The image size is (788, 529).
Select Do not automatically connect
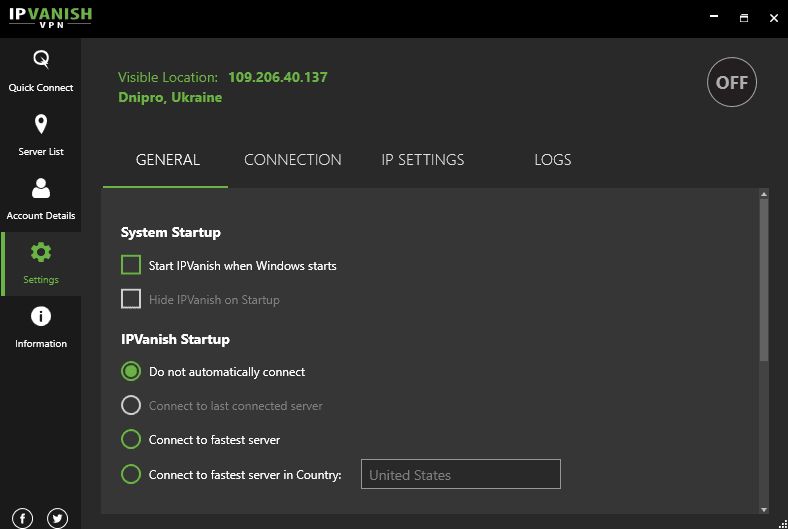tap(131, 372)
